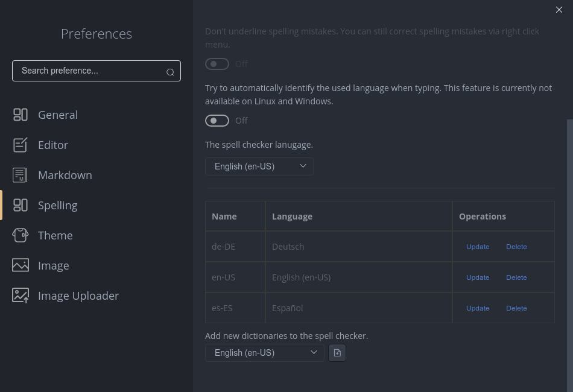
Task: Toggle automatic language identification switch
Action: [x=217, y=121]
